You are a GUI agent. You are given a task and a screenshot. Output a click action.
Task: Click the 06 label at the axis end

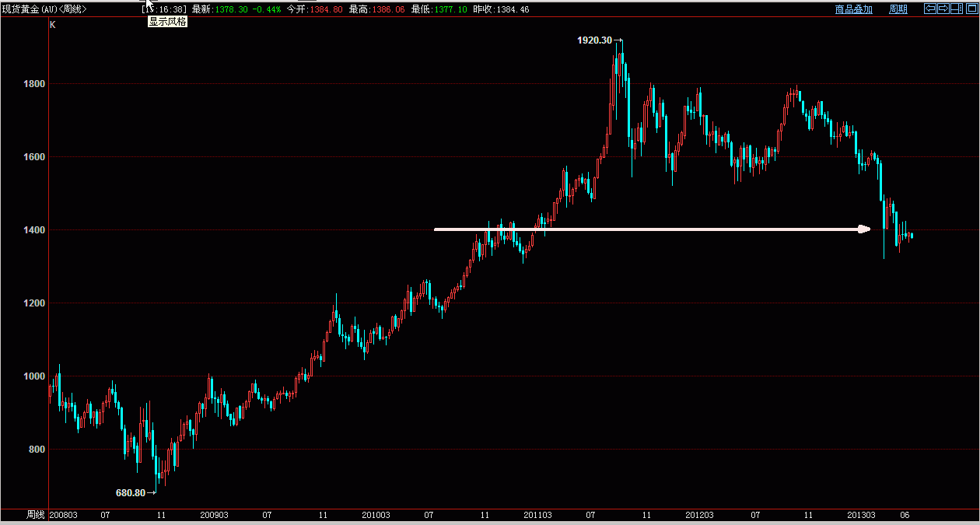[905, 515]
